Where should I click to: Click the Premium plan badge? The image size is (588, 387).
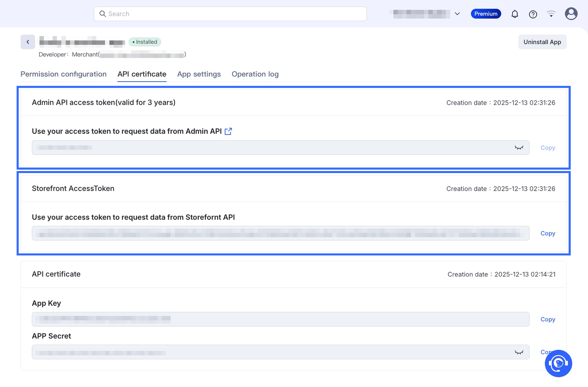[x=486, y=14]
